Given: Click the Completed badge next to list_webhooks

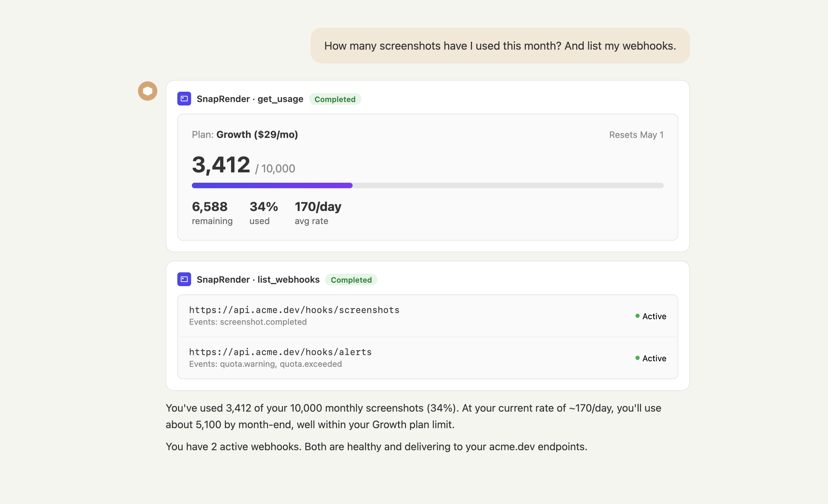Looking at the screenshot, I should (351, 280).
